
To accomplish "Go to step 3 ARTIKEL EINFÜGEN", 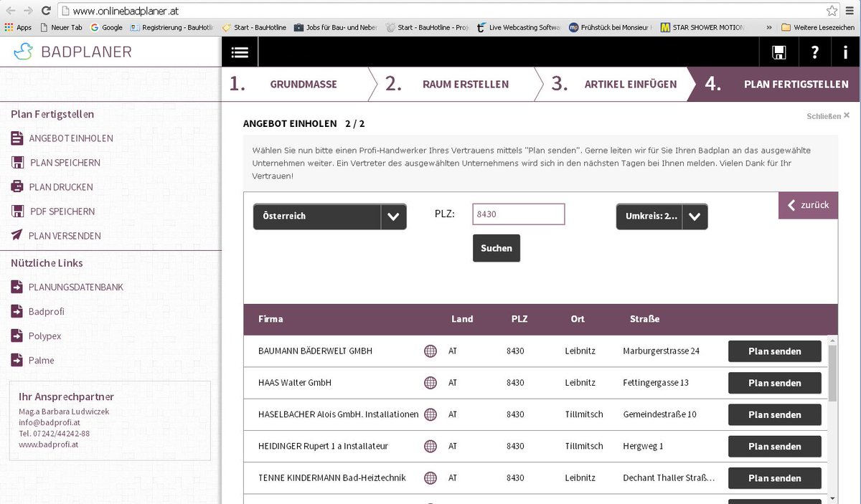I will click(x=629, y=84).
